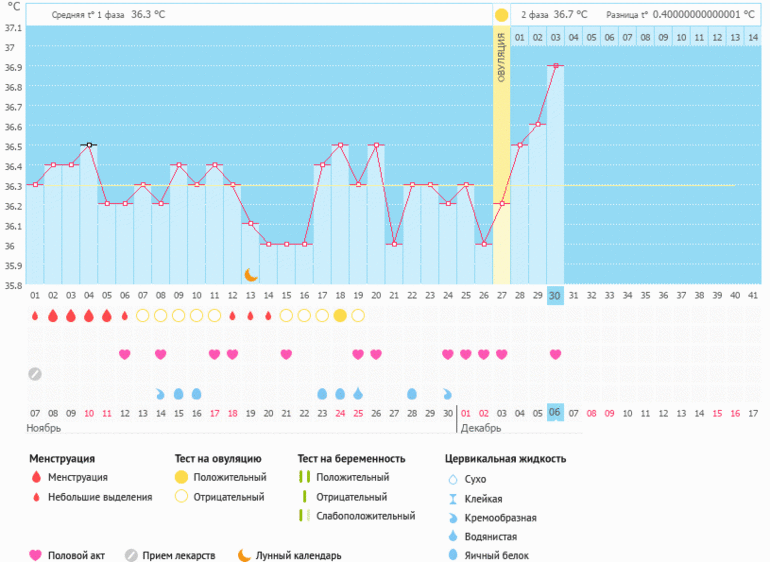
Task: Click the menstruation drop on cycle day 03
Action: click(71, 316)
